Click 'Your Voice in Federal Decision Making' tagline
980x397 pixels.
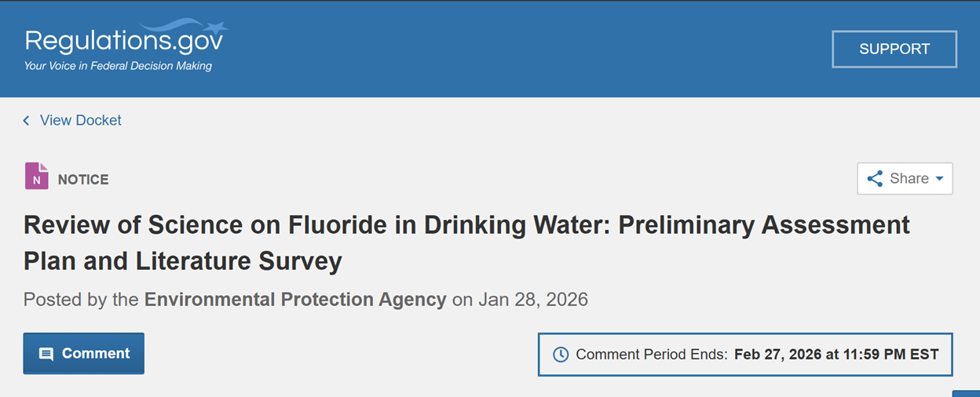(x=118, y=66)
